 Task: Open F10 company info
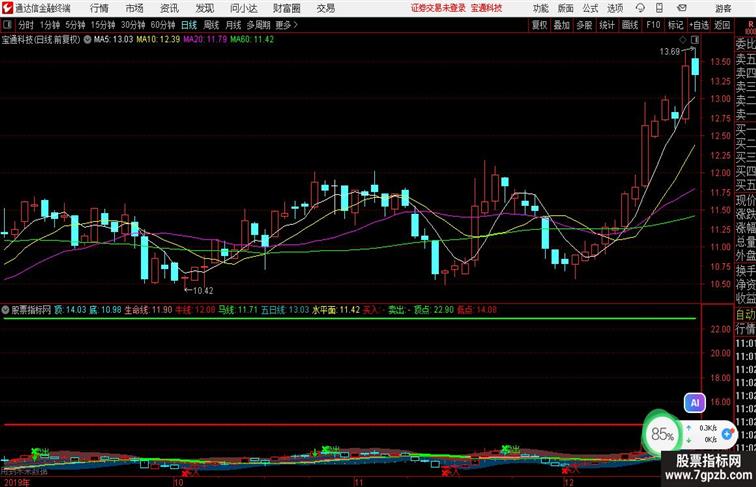653,25
